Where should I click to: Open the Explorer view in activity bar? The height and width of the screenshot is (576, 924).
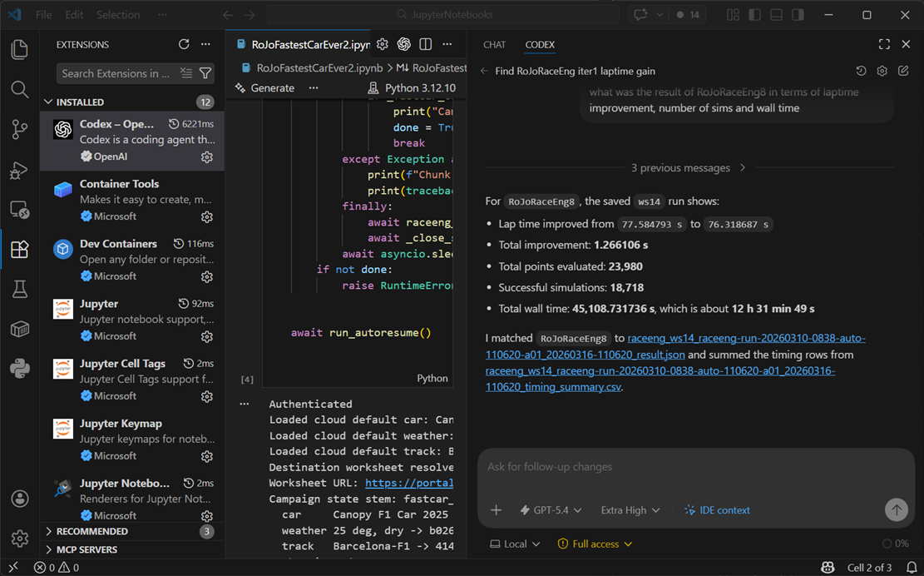click(x=19, y=49)
